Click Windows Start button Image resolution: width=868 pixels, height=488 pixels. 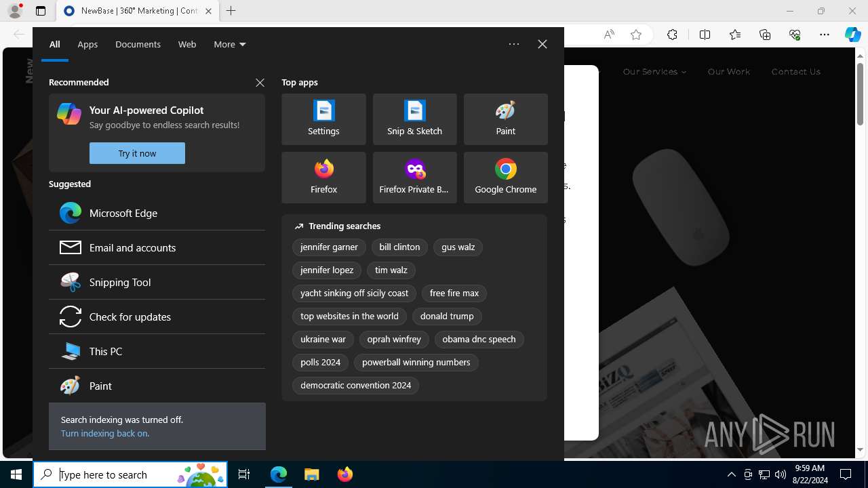pyautogui.click(x=16, y=474)
